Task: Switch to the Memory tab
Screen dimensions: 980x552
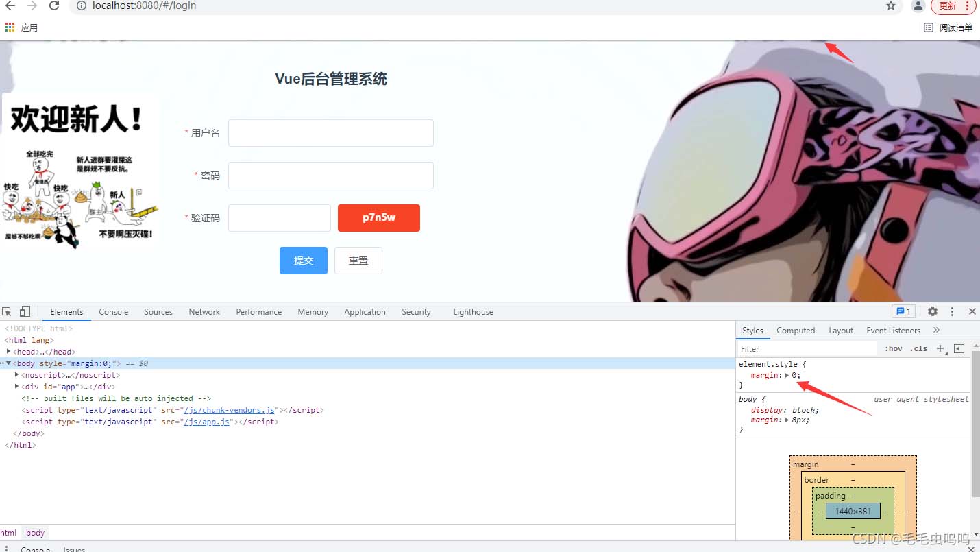Action: [x=313, y=312]
